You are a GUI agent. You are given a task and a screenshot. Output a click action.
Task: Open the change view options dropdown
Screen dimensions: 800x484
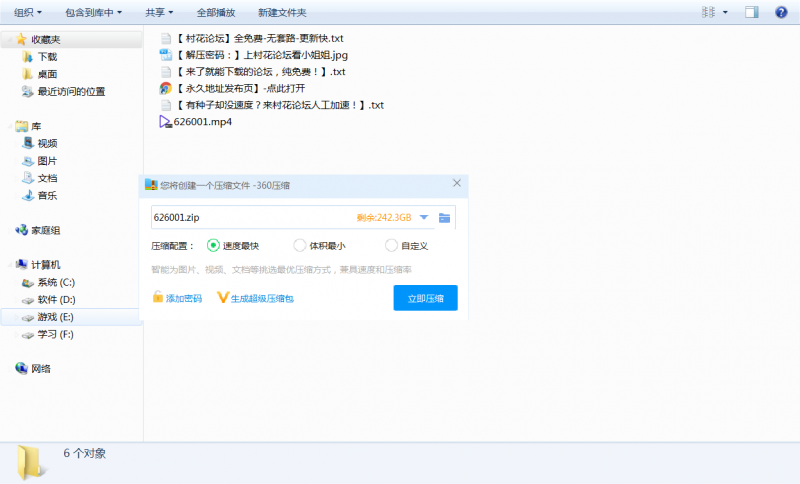pos(725,12)
